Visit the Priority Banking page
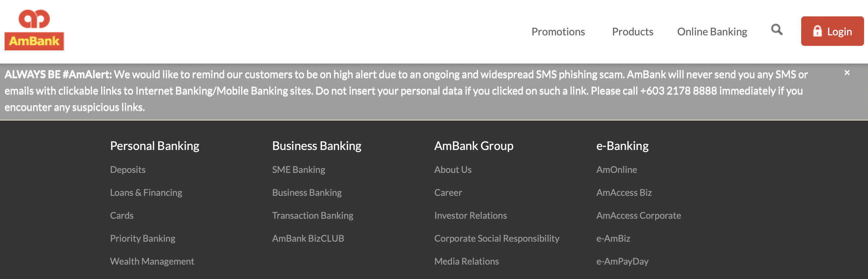Screen dimensions: 868x279 (142, 238)
